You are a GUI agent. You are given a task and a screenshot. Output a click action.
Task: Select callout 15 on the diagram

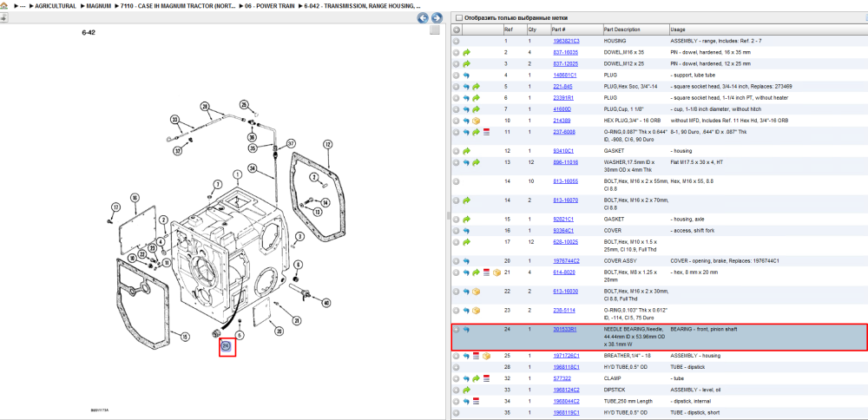[x=186, y=337]
